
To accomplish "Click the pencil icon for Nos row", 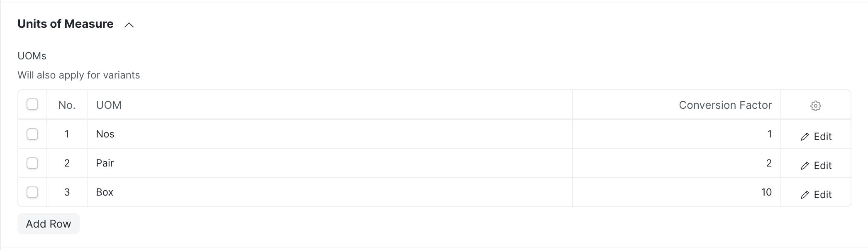I will [x=805, y=137].
